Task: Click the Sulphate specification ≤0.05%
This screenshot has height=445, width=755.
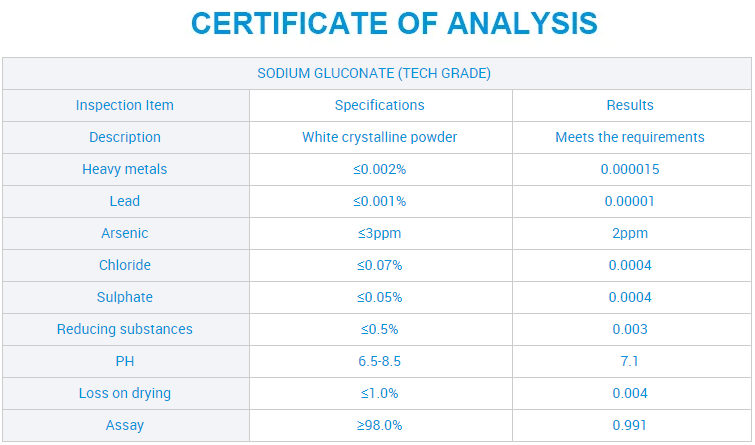Action: point(379,297)
